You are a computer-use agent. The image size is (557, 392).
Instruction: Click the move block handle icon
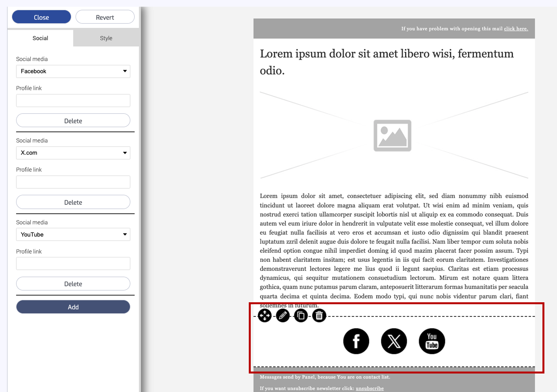(265, 316)
